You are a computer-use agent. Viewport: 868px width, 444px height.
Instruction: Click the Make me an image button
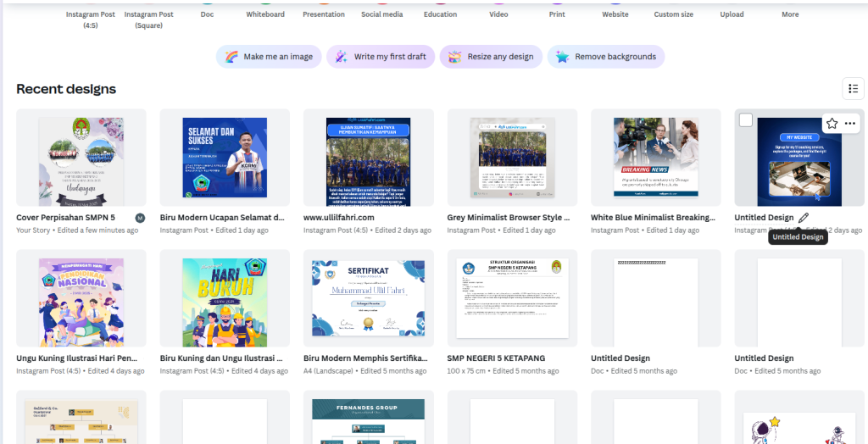(269, 57)
